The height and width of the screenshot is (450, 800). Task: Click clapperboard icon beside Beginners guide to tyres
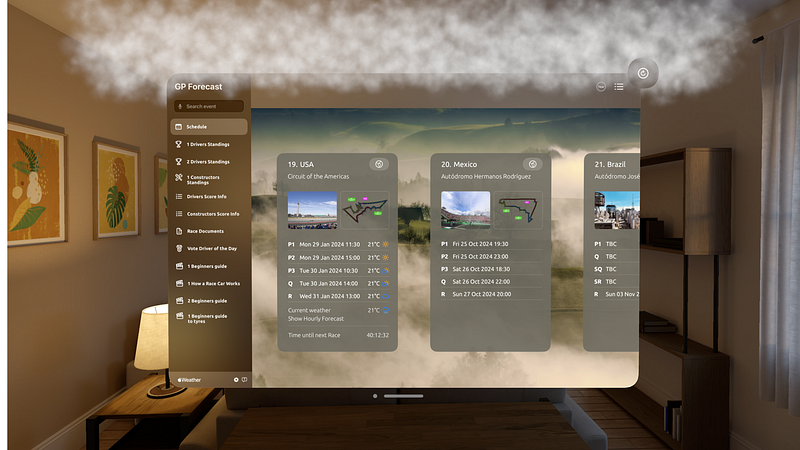(179, 316)
